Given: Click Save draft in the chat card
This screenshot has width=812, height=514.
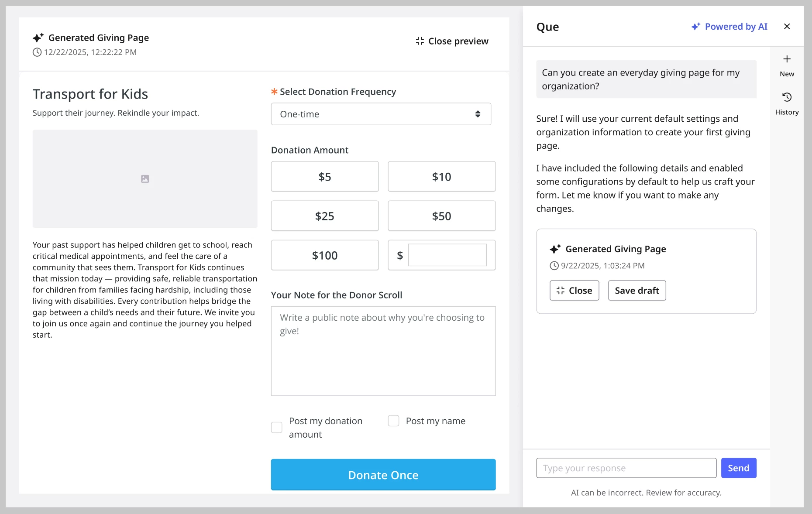Looking at the screenshot, I should pos(637,291).
